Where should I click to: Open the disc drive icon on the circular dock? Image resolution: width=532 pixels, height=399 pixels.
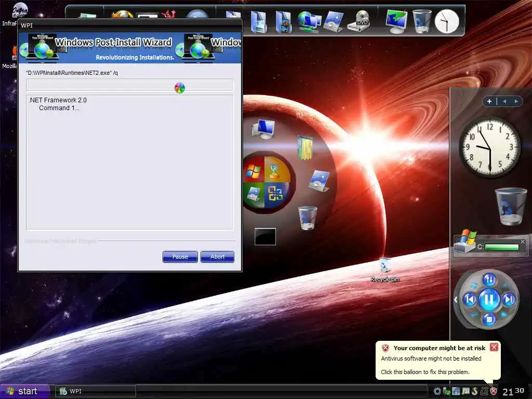pos(320,181)
